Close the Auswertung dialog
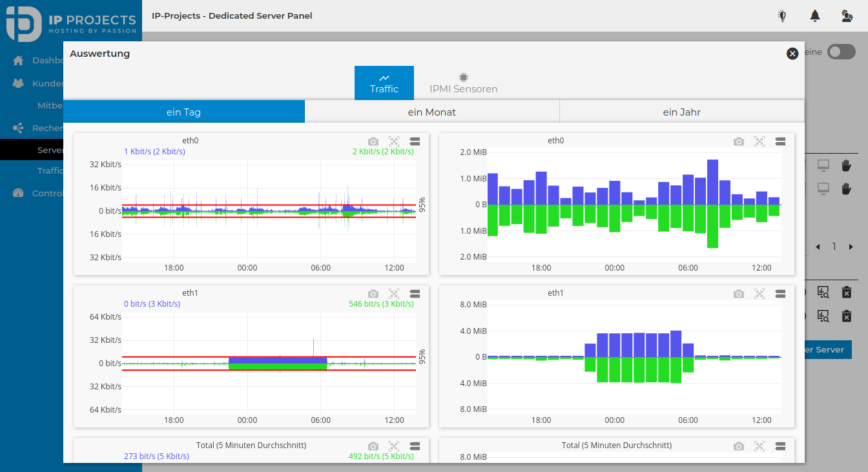Image resolution: width=868 pixels, height=472 pixels. click(792, 54)
